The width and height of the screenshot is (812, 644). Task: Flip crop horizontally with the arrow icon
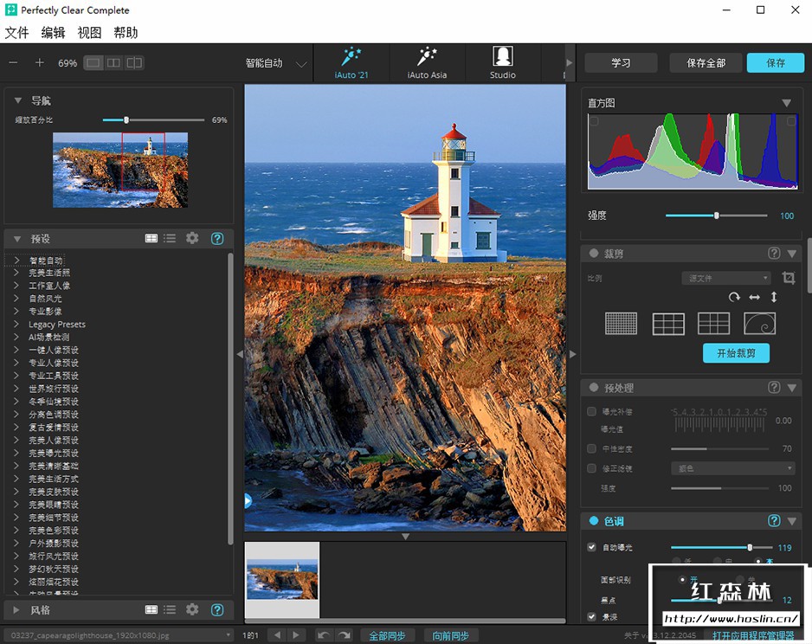(x=755, y=297)
